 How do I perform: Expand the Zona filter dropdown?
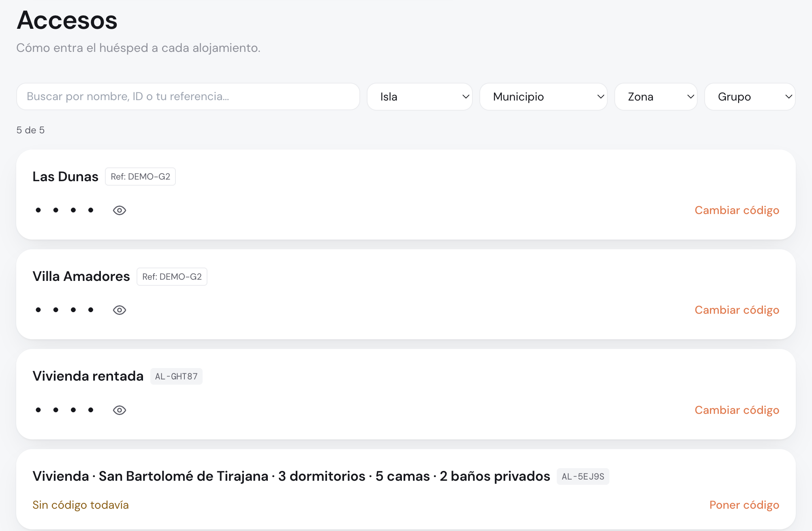[656, 96]
